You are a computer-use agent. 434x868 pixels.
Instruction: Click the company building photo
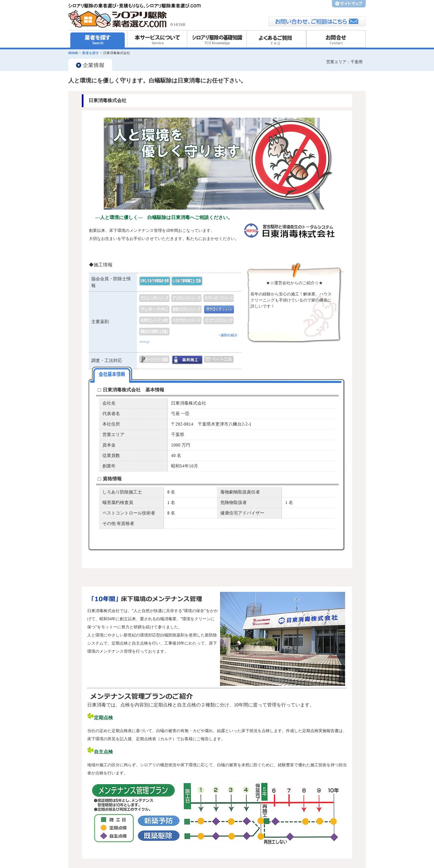(283, 639)
